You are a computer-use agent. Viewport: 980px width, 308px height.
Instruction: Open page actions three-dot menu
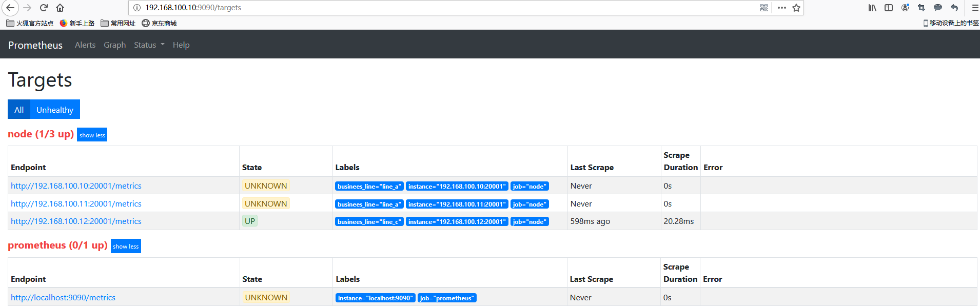click(x=782, y=8)
